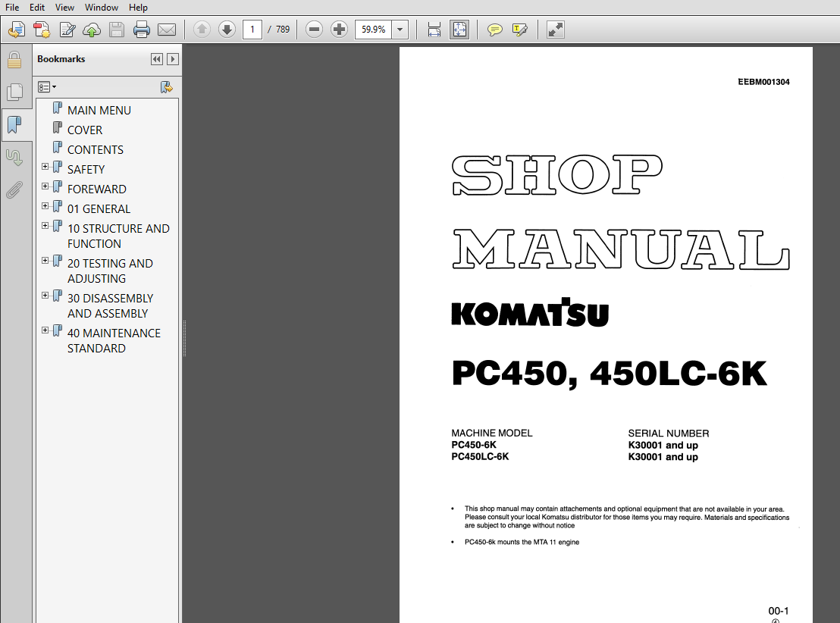
Task: Expand 20 TESTING AND ADJUSTING bookmark
Action: [x=45, y=261]
